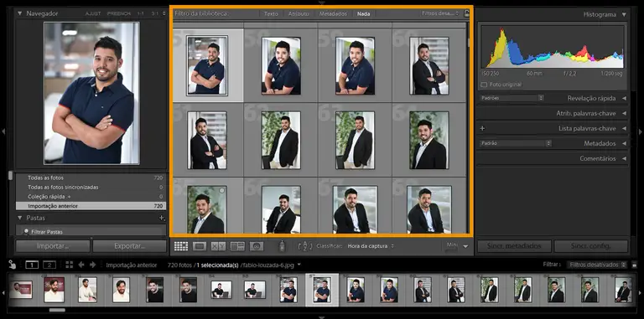
Task: Set Navigator zoom to 1:1
Action: (141, 13)
